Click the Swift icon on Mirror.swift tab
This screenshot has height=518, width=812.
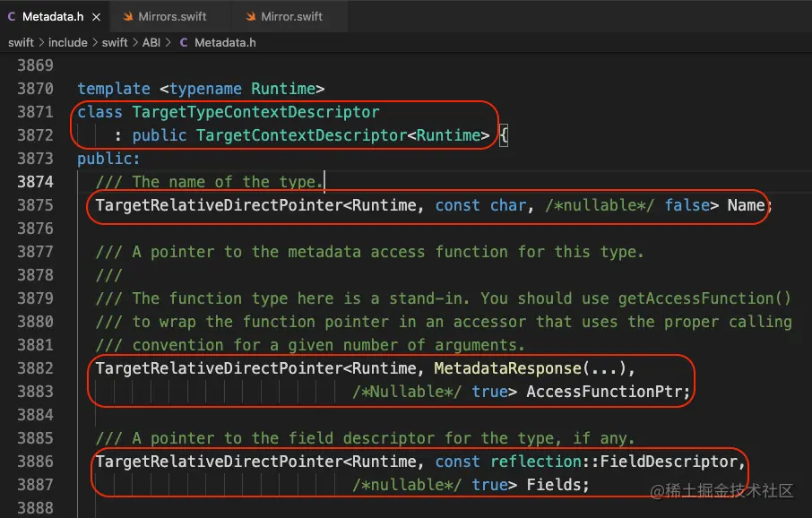pos(251,16)
